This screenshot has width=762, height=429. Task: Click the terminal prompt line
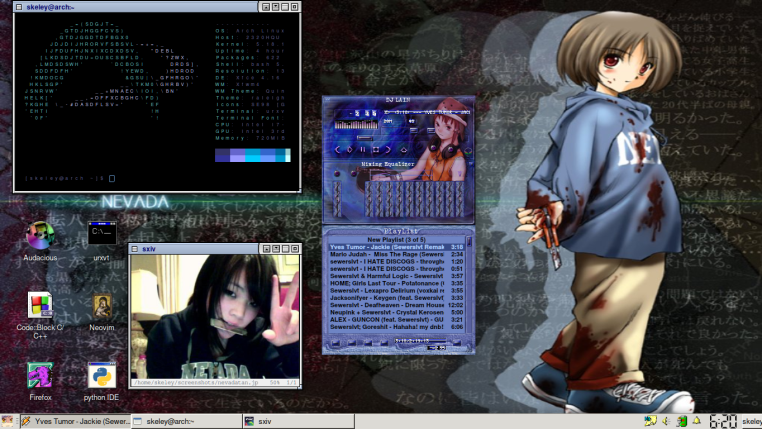70,178
